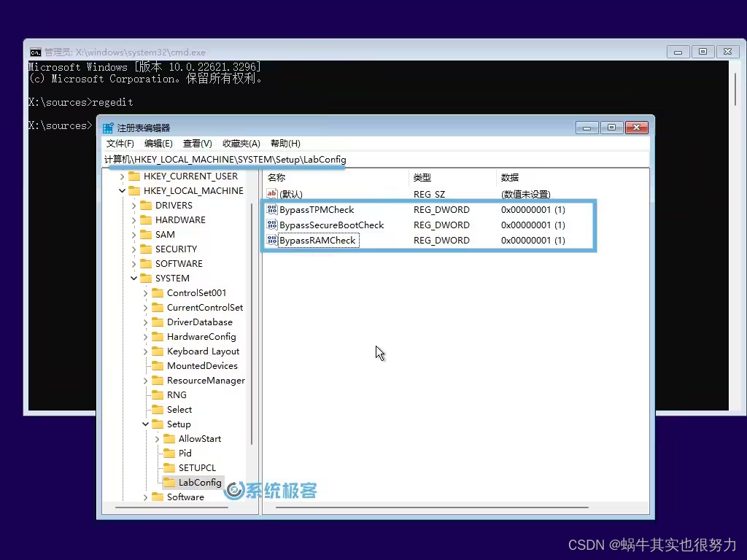Click the ControlSet001 folder icon
Viewport: 747px width, 560px height.
[158, 293]
